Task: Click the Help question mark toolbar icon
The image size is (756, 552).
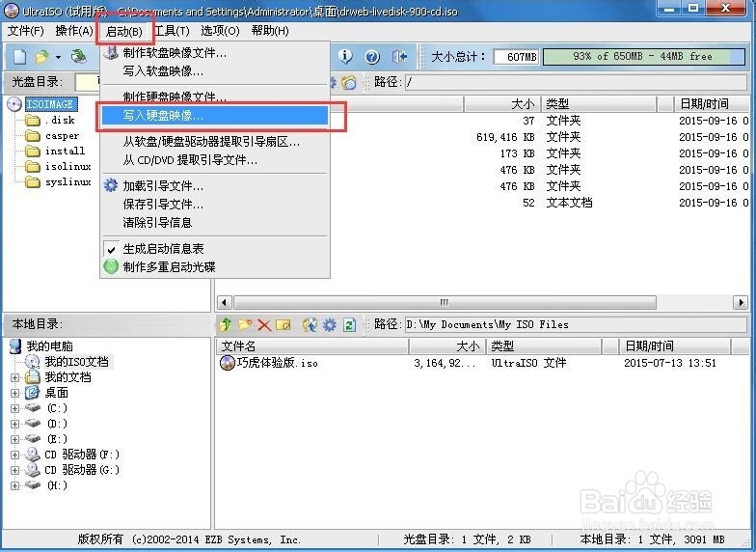Action: click(372, 57)
